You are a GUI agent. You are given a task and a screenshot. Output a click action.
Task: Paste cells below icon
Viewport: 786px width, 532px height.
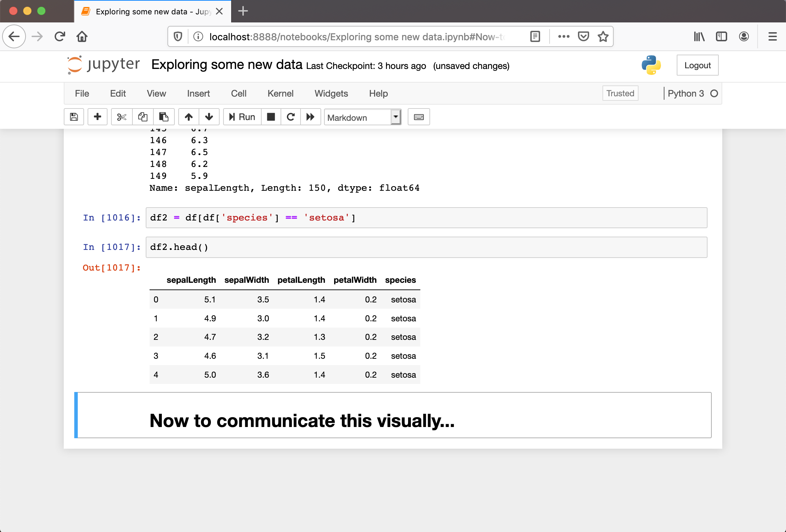click(164, 117)
